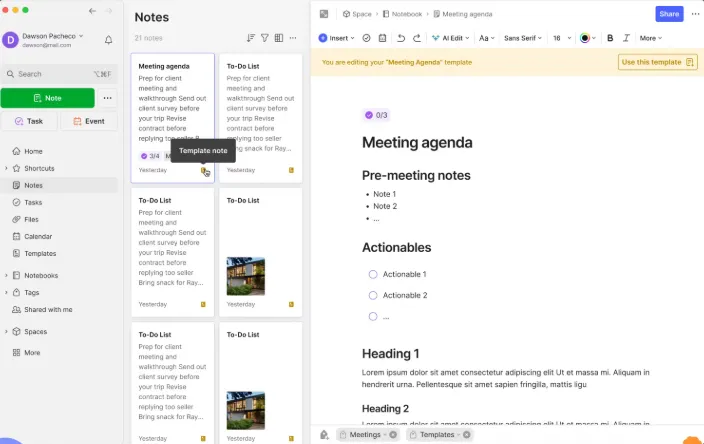The height and width of the screenshot is (444, 704).
Task: Click the 0/3 task progress badge
Action: pyautogui.click(x=376, y=115)
